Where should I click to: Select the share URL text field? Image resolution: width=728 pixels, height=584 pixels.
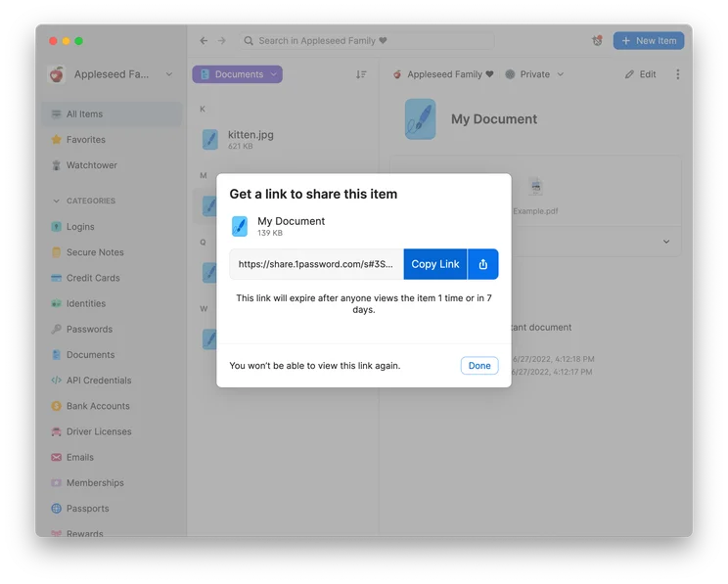click(316, 264)
